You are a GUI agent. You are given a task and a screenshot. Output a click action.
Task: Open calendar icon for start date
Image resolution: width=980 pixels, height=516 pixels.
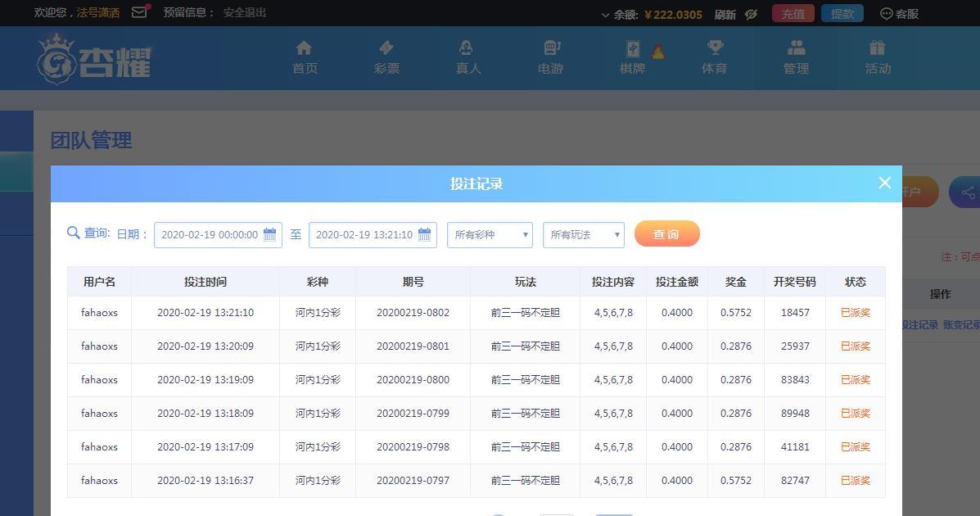[x=270, y=234]
